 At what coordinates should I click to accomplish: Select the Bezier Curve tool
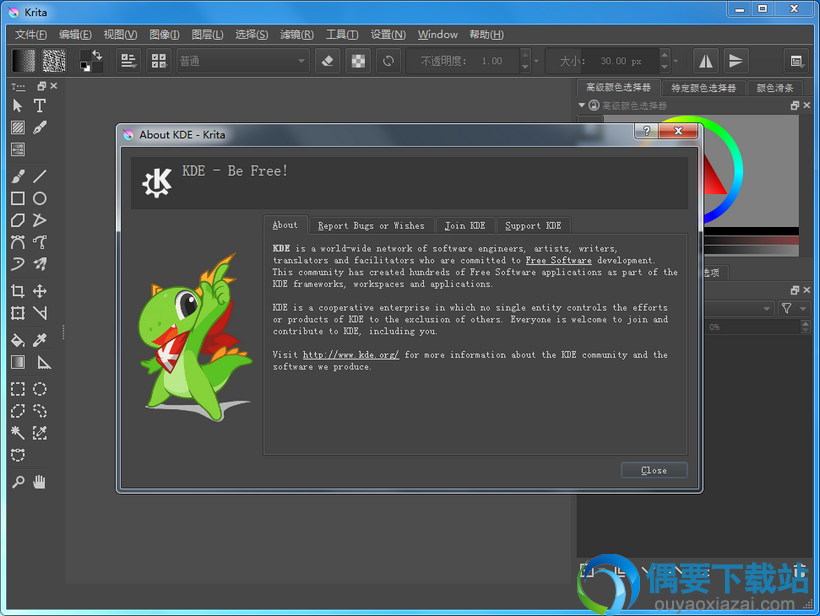pos(18,242)
